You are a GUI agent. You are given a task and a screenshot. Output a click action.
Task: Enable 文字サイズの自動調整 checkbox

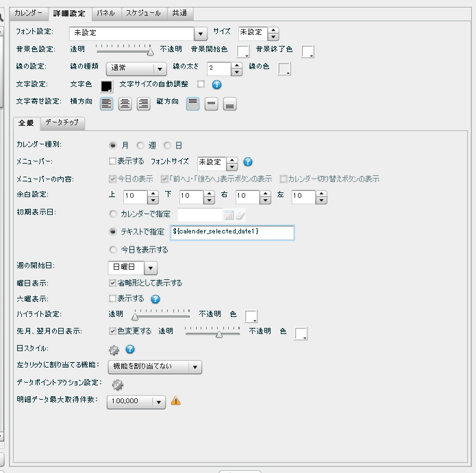[x=201, y=84]
